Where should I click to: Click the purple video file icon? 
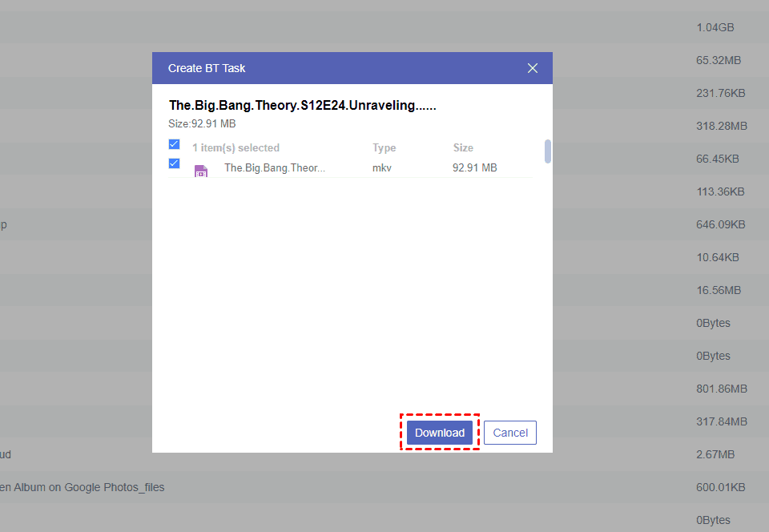pos(201,171)
